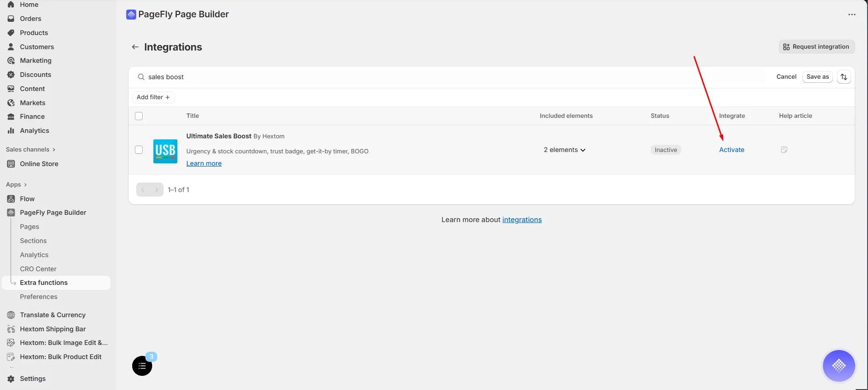Go to the next results page

157,190
